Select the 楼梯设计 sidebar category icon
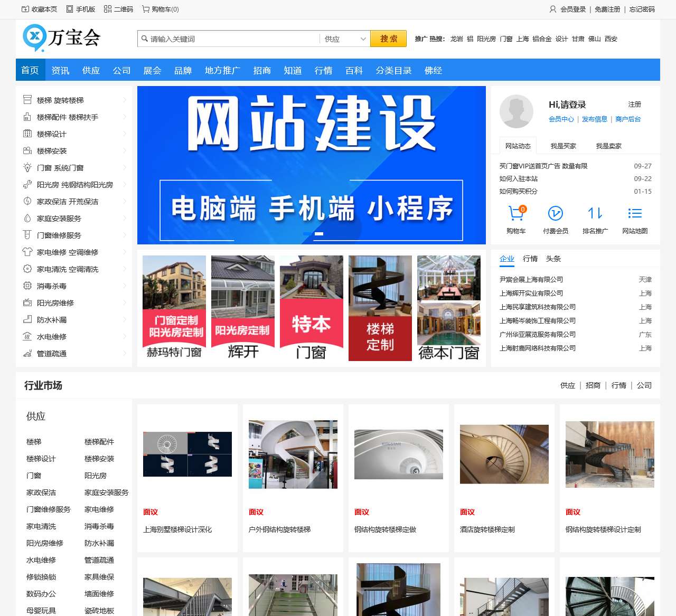676x616 pixels. (27, 134)
